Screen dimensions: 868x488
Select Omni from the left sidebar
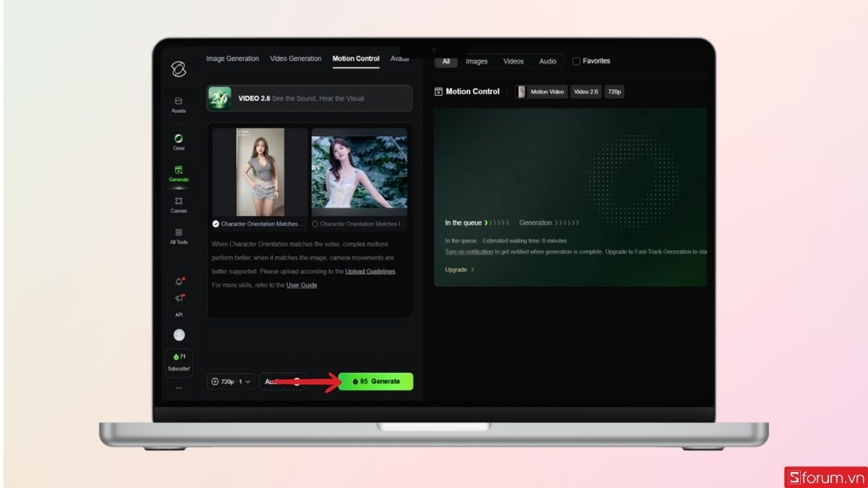[x=178, y=142]
